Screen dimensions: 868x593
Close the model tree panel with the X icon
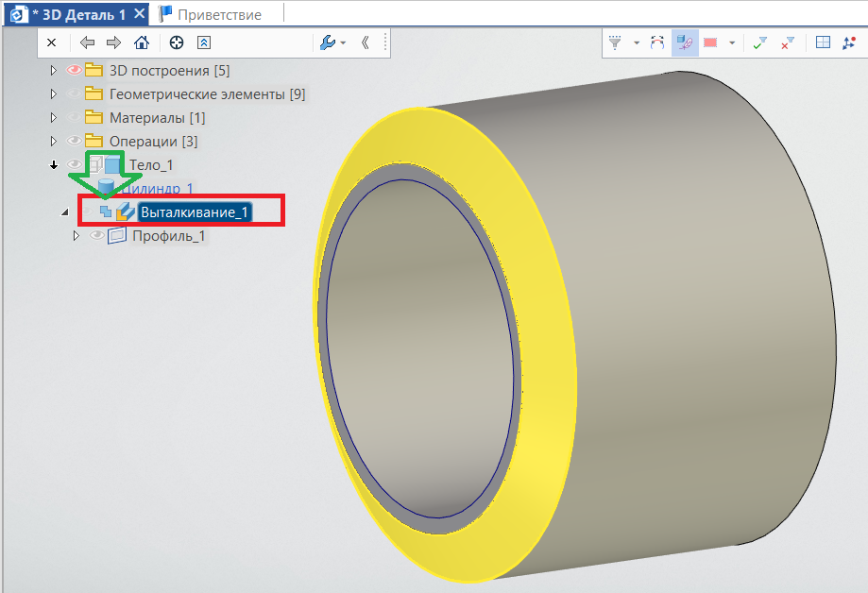(x=52, y=42)
